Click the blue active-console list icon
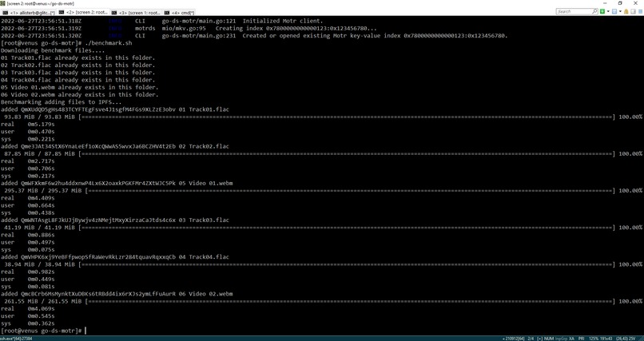Viewport: 644px width, 341px height. [x=614, y=11]
